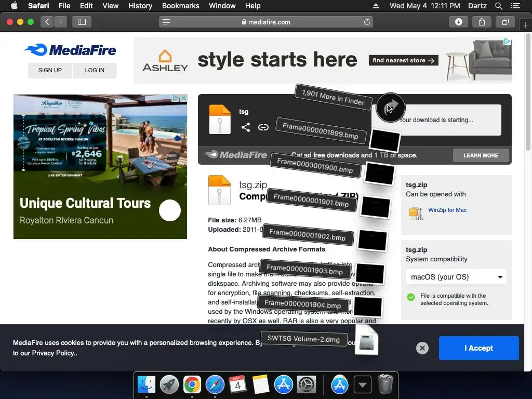
Task: Click WinZip for Mac link
Action: point(447,210)
